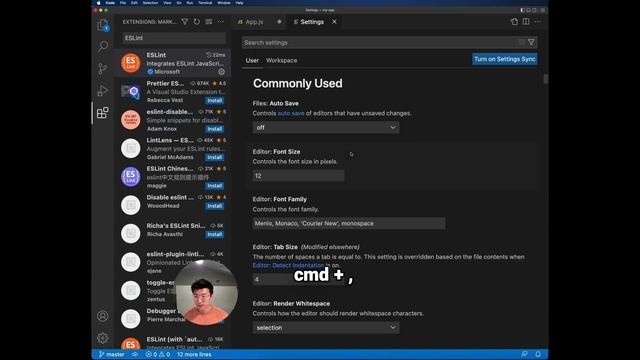640x360 pixels.
Task: Click Open Settings (JSON) icon
Action: tap(514, 22)
